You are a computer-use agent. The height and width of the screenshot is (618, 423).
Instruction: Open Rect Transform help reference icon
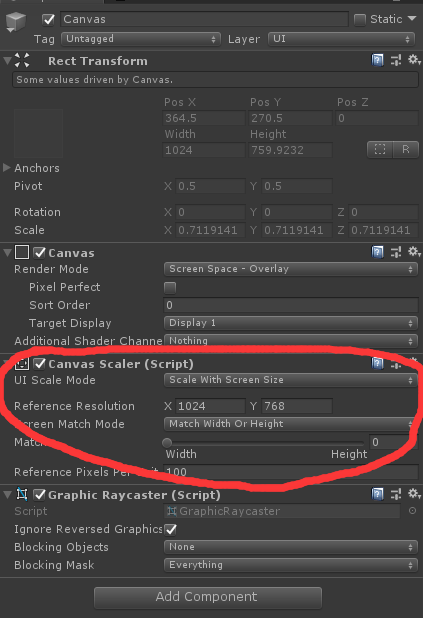coord(377,60)
